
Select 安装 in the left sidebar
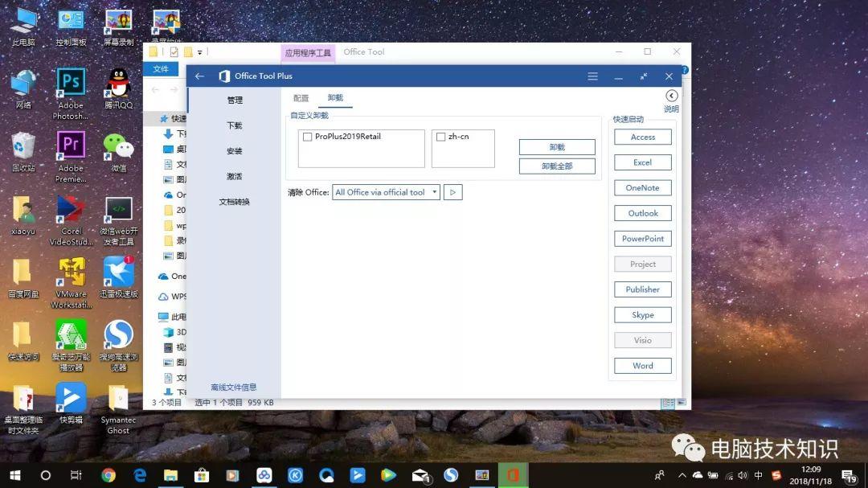(235, 151)
